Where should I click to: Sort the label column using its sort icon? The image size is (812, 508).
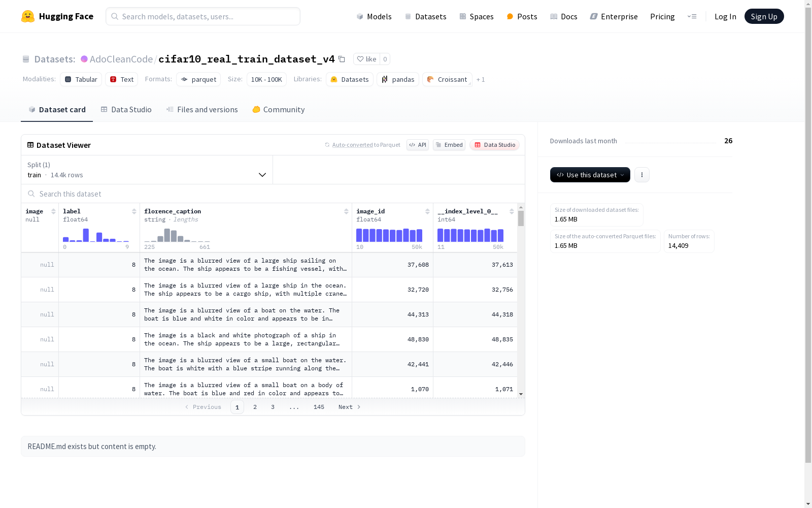tap(134, 211)
